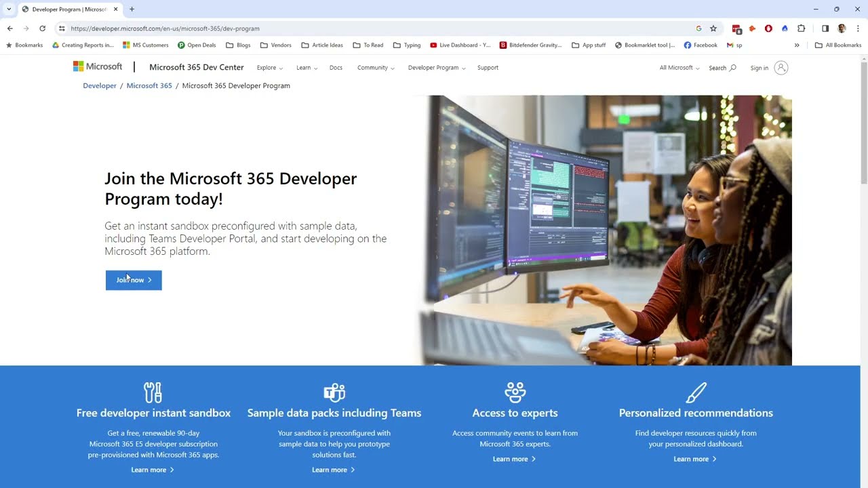Click the Google icon in address bar
868x488 pixels.
pyautogui.click(x=698, y=28)
